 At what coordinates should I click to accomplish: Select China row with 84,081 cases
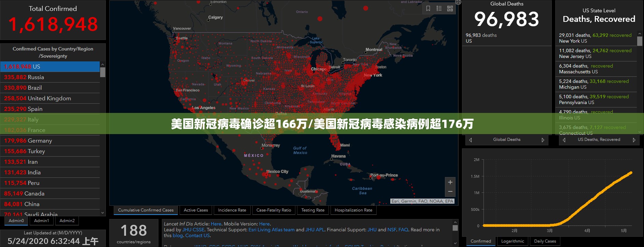tap(50, 204)
